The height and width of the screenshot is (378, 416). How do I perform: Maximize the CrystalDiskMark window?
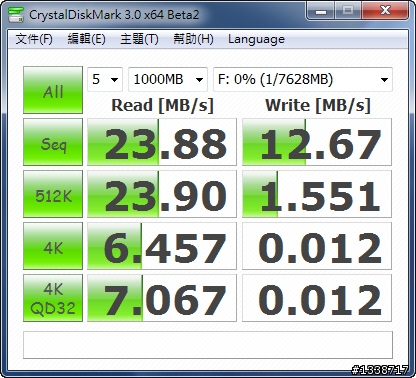(348, 11)
